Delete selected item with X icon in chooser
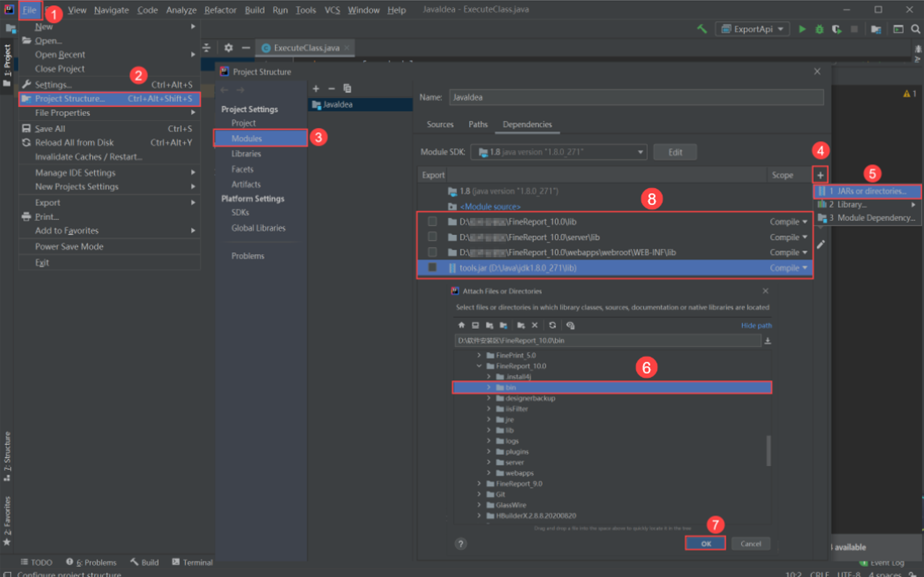Screen dimensions: 924x577 tap(535, 325)
